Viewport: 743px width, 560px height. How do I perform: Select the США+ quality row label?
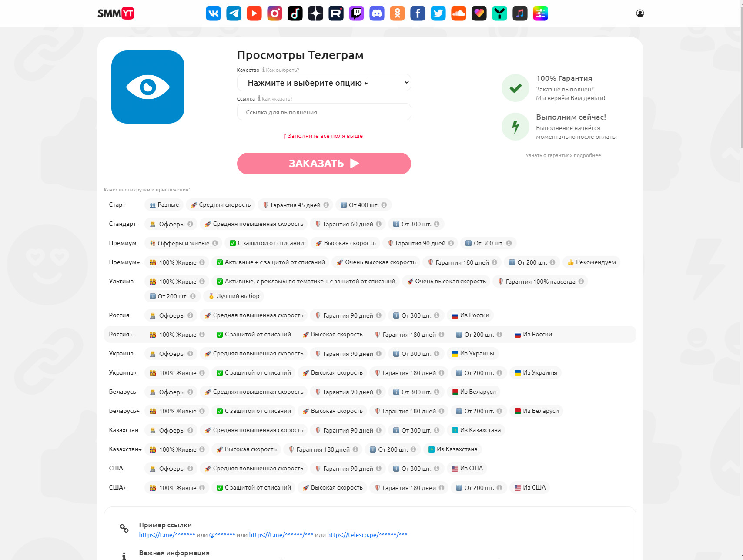pos(118,488)
